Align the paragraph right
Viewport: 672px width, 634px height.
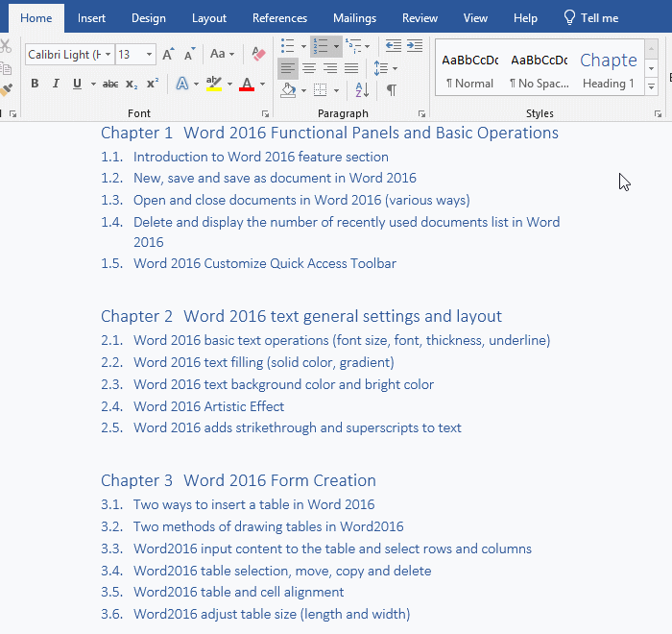click(x=330, y=68)
